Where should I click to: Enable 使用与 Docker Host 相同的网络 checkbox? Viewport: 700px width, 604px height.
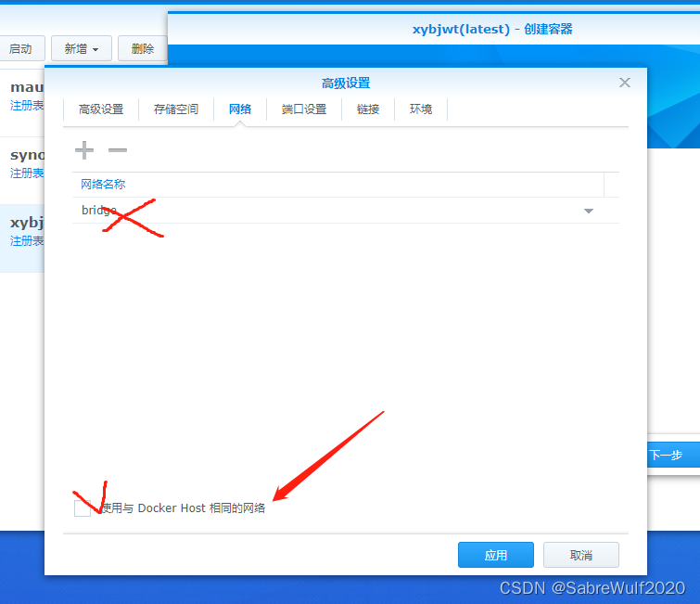[x=83, y=508]
